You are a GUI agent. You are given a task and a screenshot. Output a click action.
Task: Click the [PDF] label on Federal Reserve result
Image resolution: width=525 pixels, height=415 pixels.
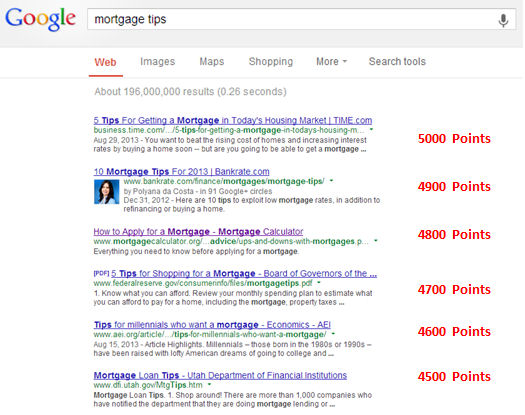[x=101, y=273]
